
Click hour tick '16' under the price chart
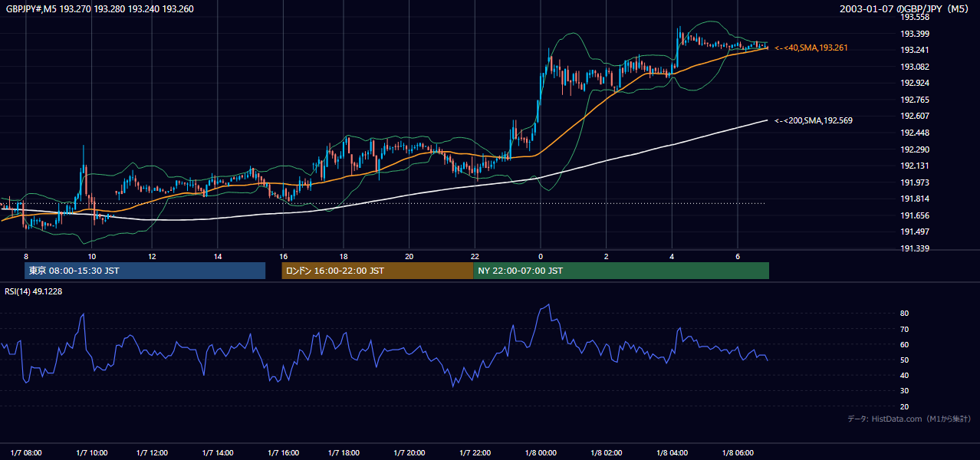(283, 257)
